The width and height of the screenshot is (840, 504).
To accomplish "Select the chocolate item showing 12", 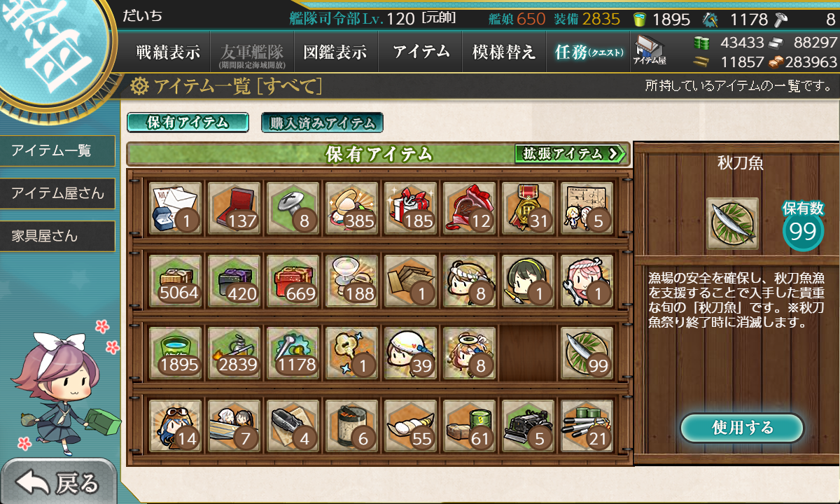I will 470,207.
